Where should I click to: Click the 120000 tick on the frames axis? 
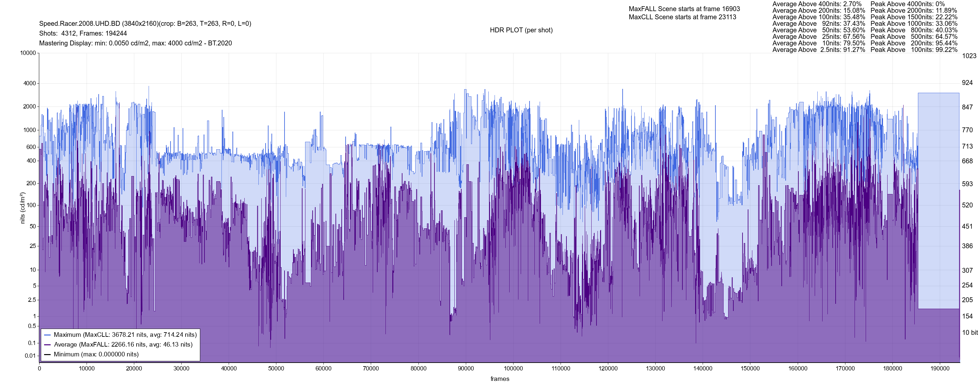tap(608, 368)
